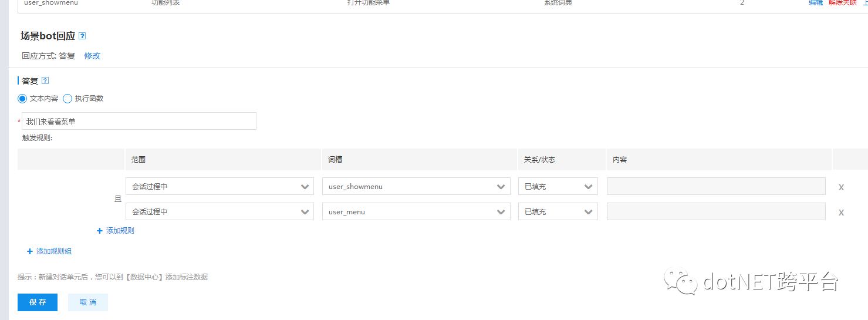The image size is (868, 320).
Task: Click the 取消 button
Action: coord(88,302)
